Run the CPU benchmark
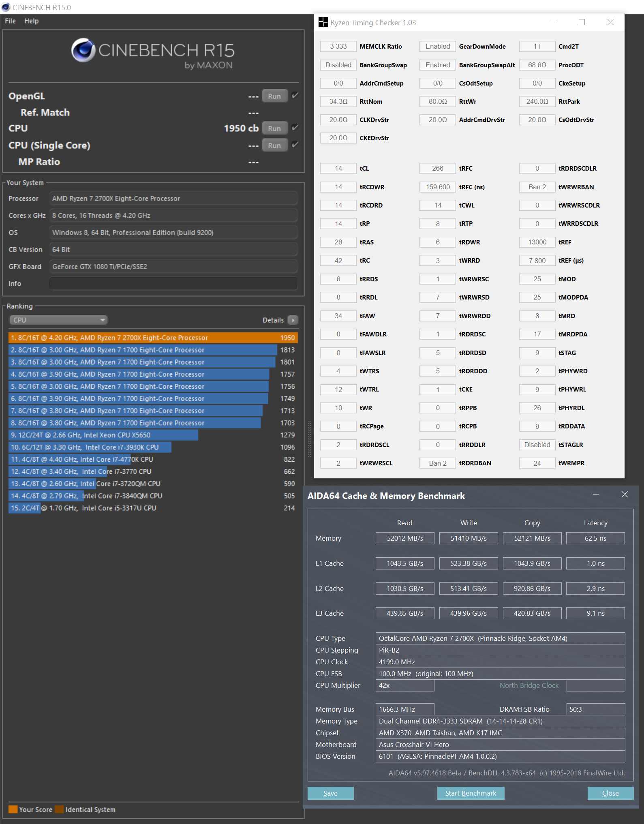The image size is (644, 824). tap(274, 128)
